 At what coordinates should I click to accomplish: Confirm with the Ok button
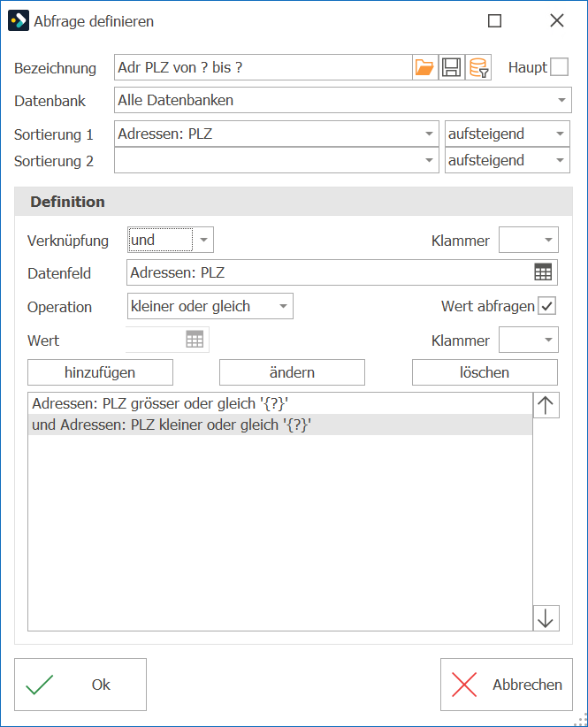pos(80,685)
